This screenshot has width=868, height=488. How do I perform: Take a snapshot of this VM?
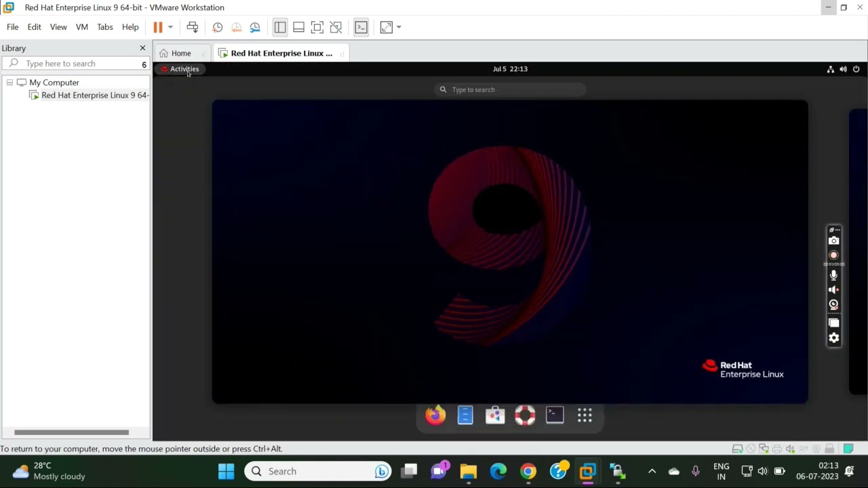point(217,27)
